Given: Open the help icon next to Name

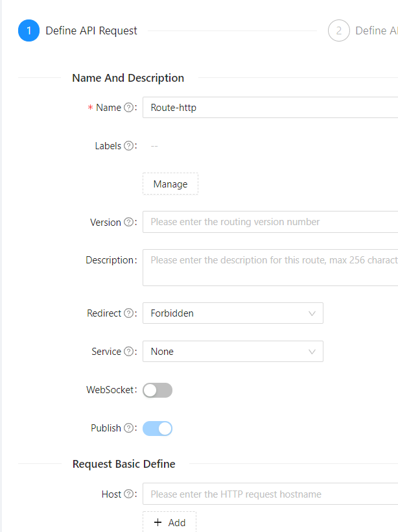Looking at the screenshot, I should click(128, 108).
